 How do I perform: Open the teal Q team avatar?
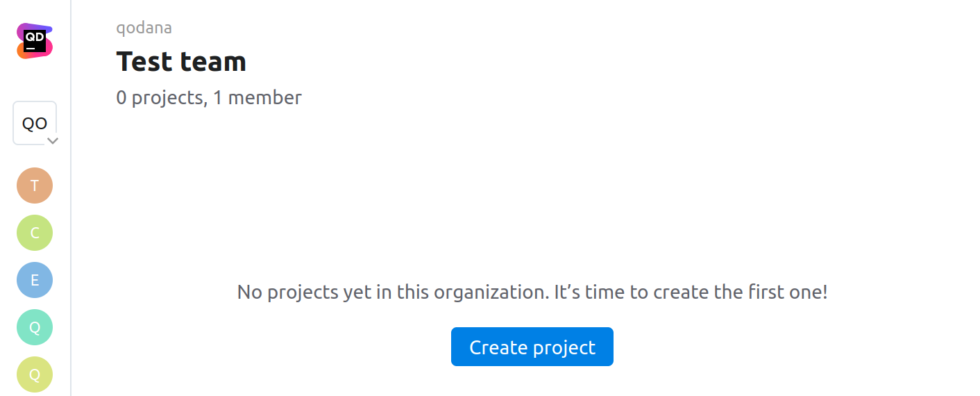(35, 327)
